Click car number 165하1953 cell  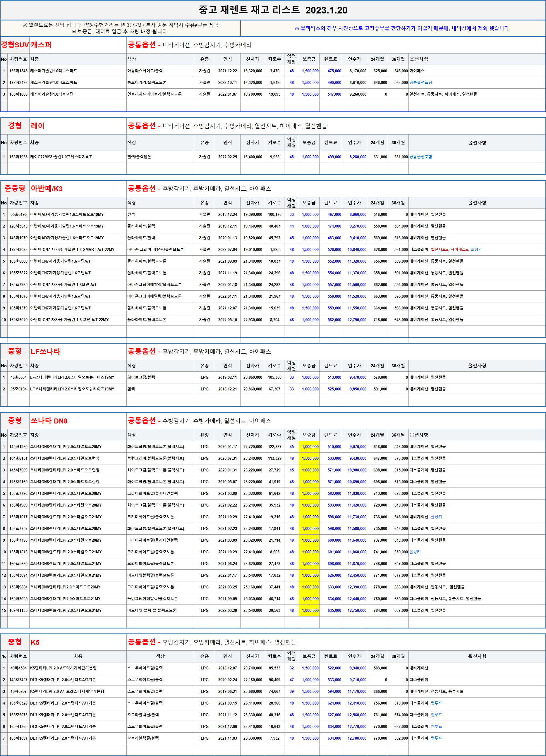pos(18,157)
